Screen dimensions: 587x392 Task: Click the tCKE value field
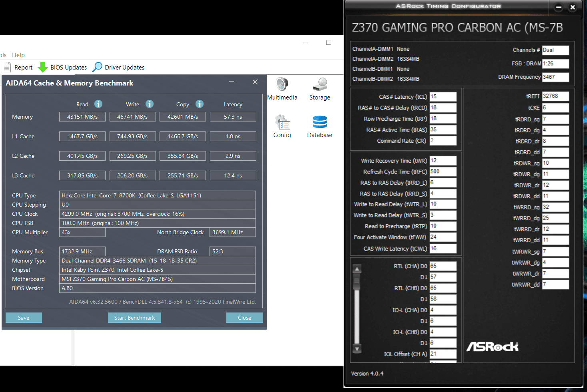coord(555,108)
